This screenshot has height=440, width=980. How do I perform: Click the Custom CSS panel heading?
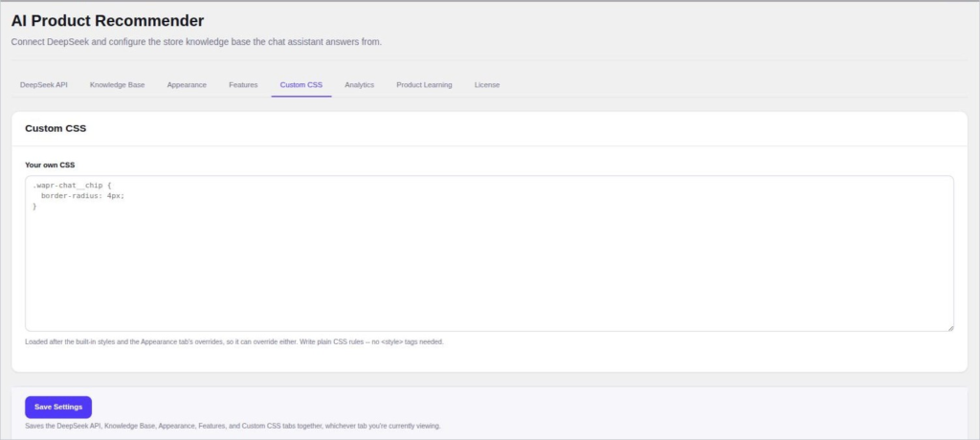[x=56, y=128]
